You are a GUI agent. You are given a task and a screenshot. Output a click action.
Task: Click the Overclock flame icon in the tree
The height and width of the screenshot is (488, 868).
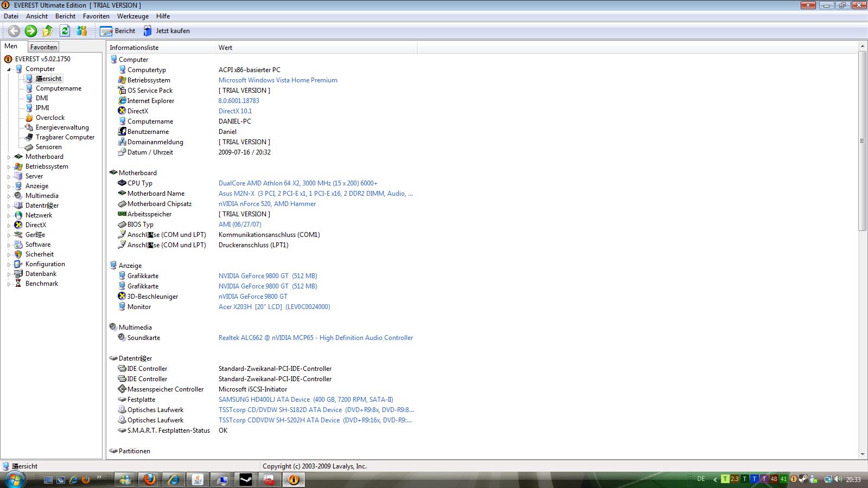[x=29, y=118]
